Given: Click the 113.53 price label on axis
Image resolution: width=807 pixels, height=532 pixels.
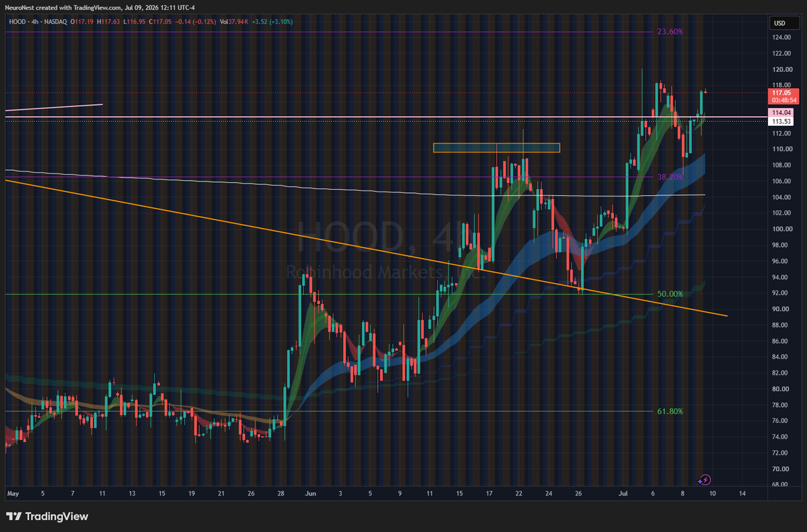Looking at the screenshot, I should coord(780,121).
